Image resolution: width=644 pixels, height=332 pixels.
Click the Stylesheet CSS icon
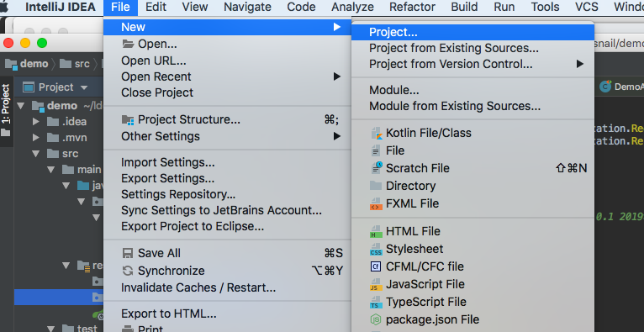coord(376,250)
